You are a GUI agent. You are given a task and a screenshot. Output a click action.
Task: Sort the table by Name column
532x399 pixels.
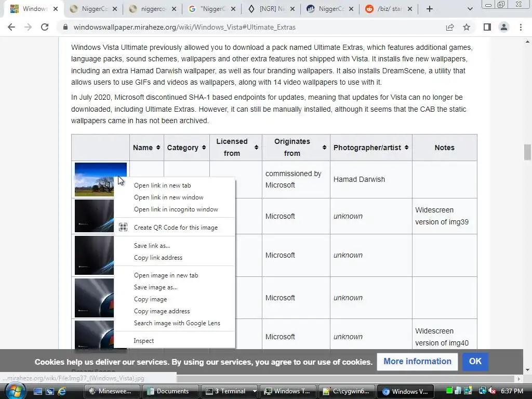158,148
